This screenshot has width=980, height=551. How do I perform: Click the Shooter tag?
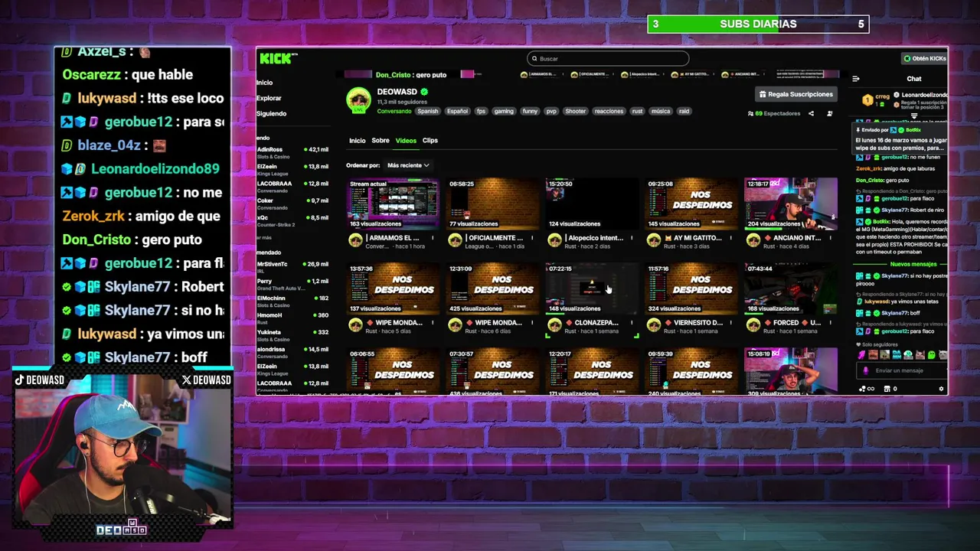pyautogui.click(x=576, y=111)
